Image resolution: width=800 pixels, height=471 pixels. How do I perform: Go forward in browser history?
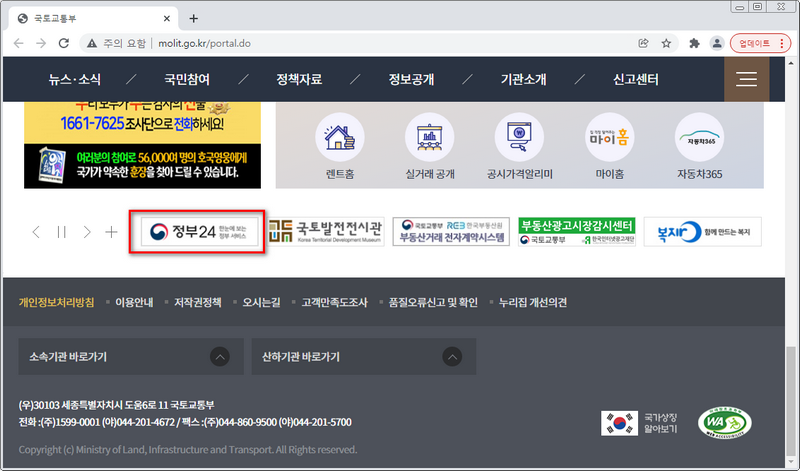pyautogui.click(x=41, y=43)
